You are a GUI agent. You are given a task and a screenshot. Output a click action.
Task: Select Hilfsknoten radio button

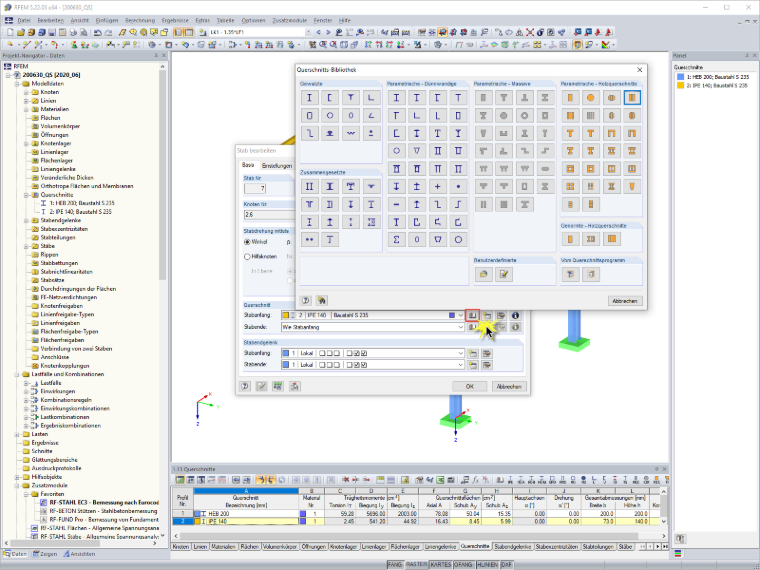tap(247, 256)
